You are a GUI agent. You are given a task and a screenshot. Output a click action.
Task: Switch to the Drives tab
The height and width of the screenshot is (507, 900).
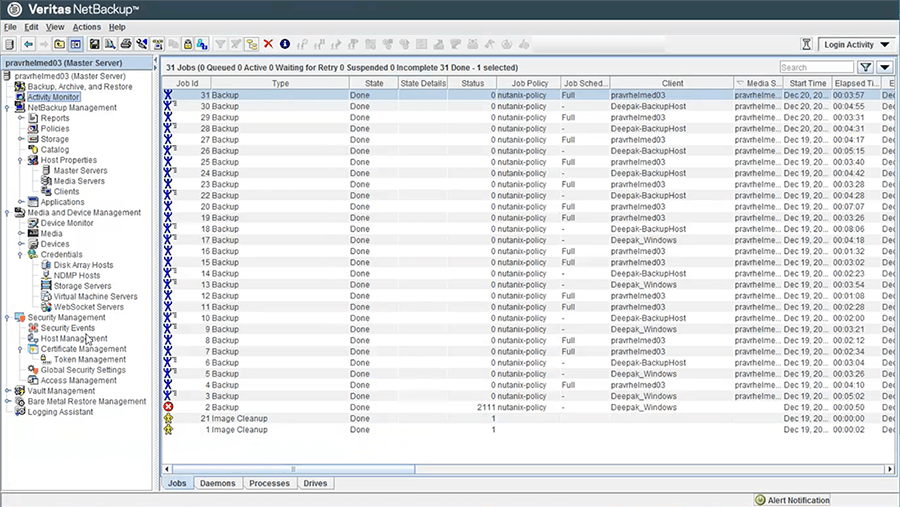(x=315, y=483)
